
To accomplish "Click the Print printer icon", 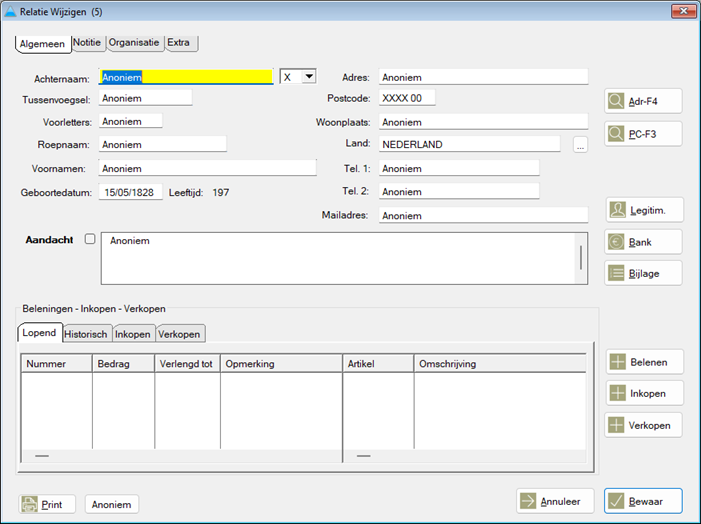I will point(30,505).
